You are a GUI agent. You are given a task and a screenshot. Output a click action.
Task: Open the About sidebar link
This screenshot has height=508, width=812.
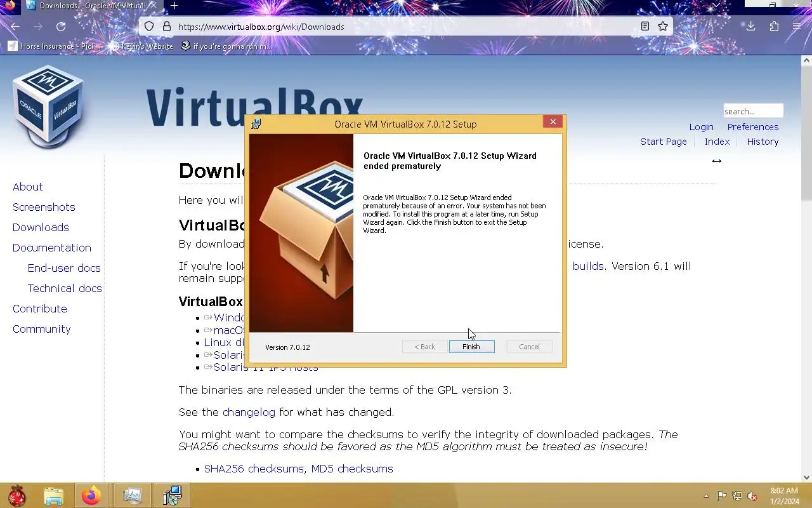point(28,187)
